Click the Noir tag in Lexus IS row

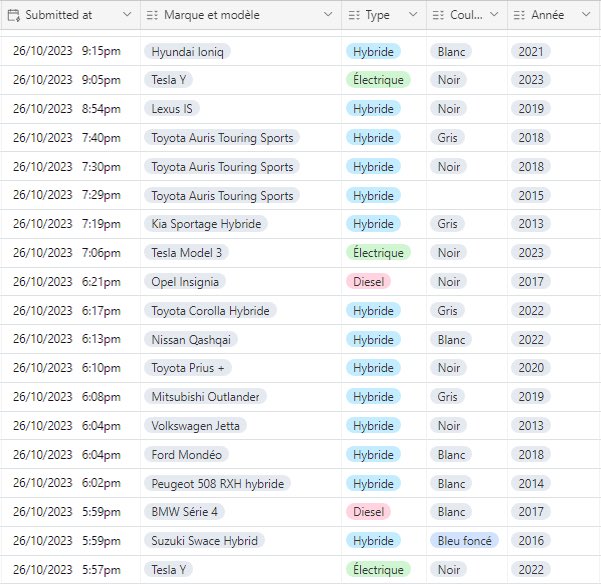(449, 109)
